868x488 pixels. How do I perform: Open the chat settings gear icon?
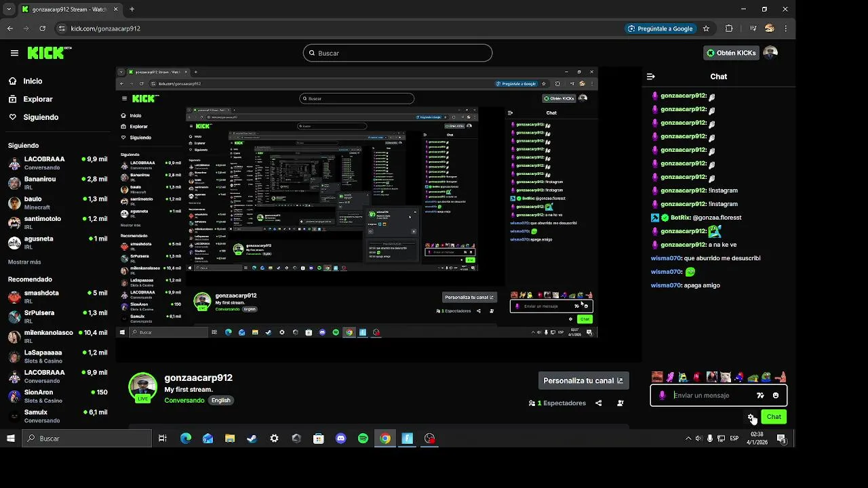[x=751, y=417]
